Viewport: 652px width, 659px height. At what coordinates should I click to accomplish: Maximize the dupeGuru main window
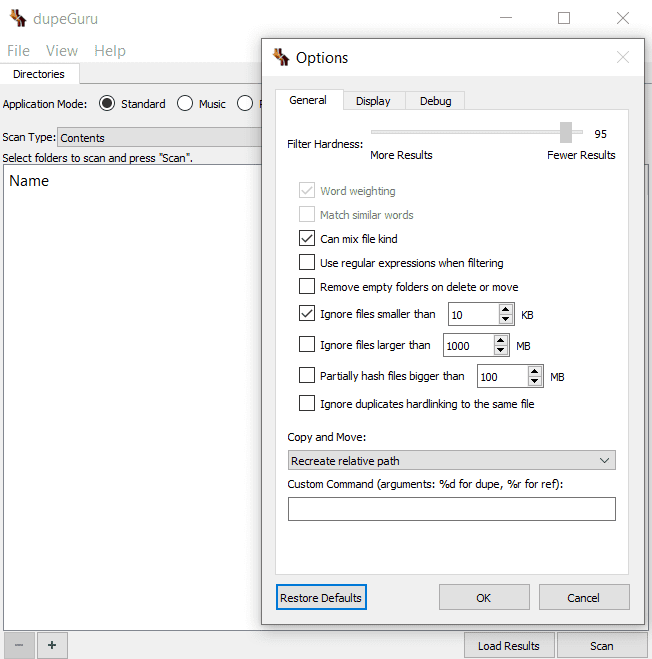(x=564, y=18)
